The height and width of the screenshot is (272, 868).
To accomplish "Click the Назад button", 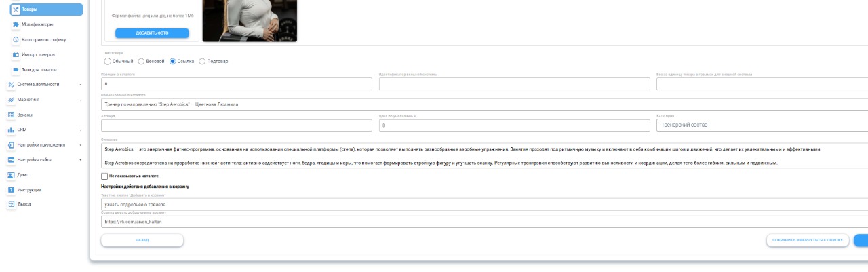I will [x=142, y=240].
